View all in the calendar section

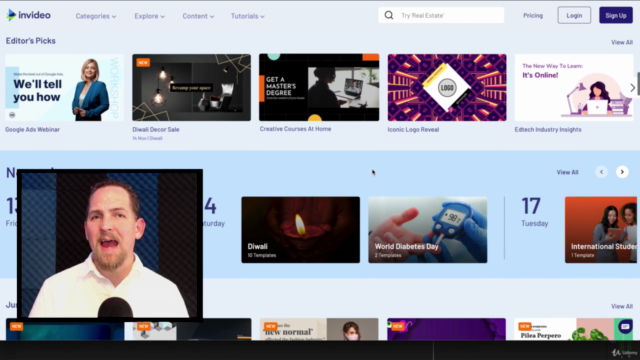coord(567,172)
